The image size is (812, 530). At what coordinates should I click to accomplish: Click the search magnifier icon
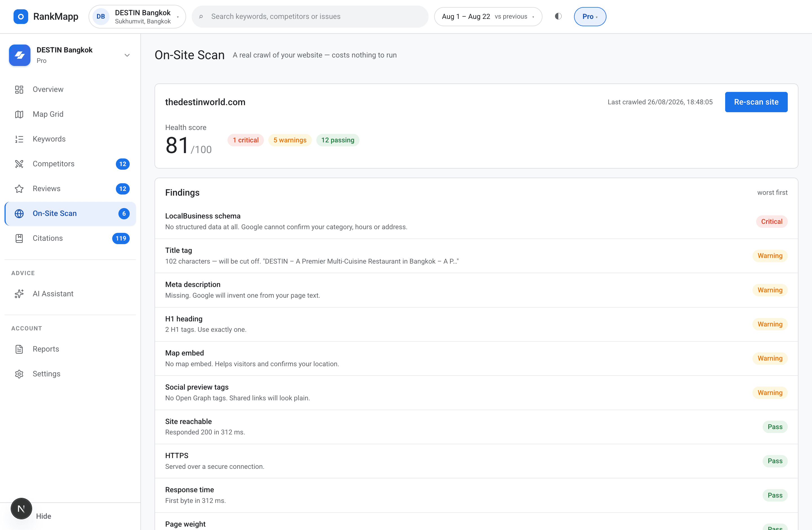tap(201, 16)
